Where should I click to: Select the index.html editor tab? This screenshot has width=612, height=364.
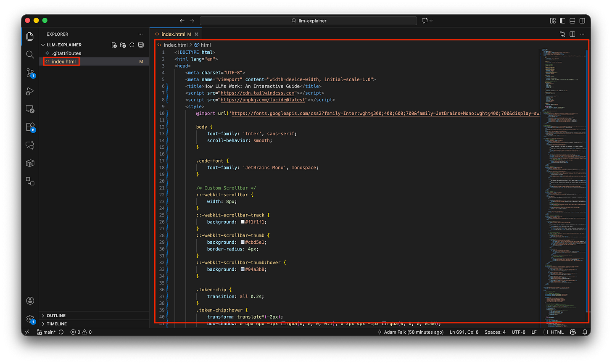coord(174,34)
